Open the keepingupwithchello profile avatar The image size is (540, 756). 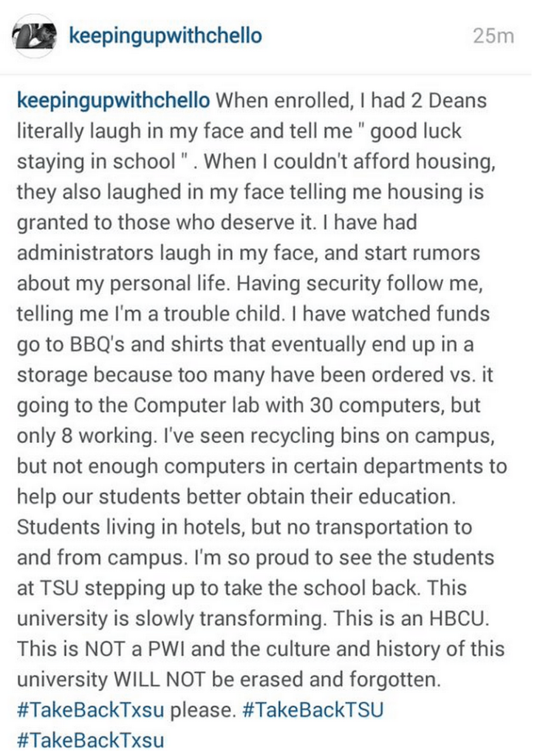(35, 35)
